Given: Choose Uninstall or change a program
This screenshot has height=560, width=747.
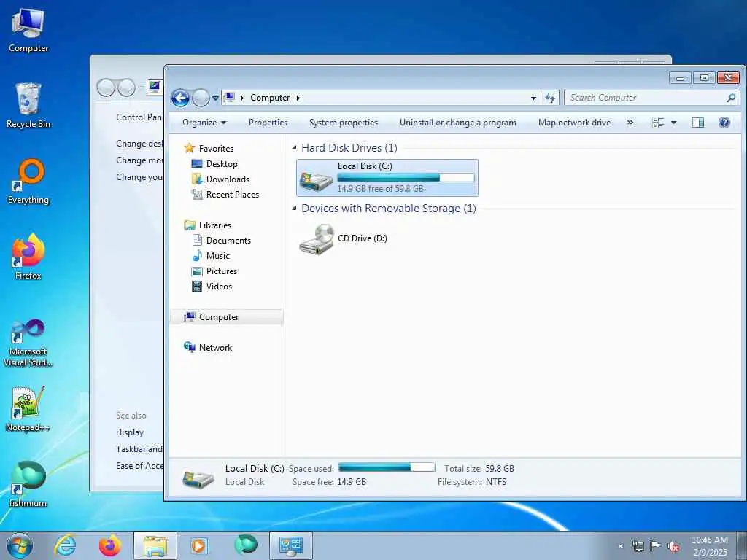Looking at the screenshot, I should click(x=458, y=122).
